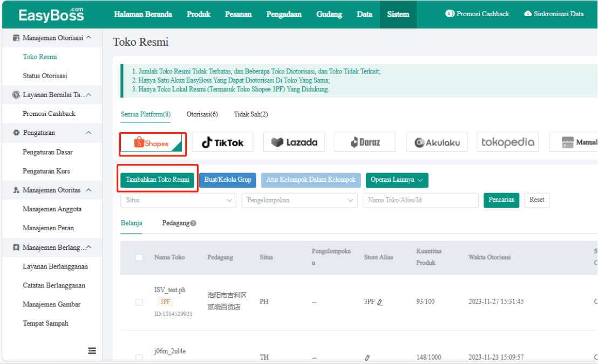Collapse the Pengaturan section chevron

point(89,133)
